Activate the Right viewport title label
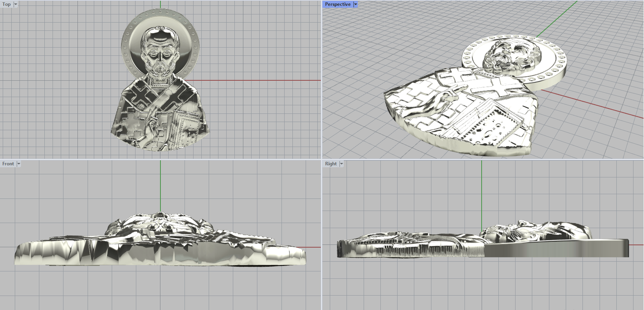Image resolution: width=644 pixels, height=310 pixels. point(330,164)
